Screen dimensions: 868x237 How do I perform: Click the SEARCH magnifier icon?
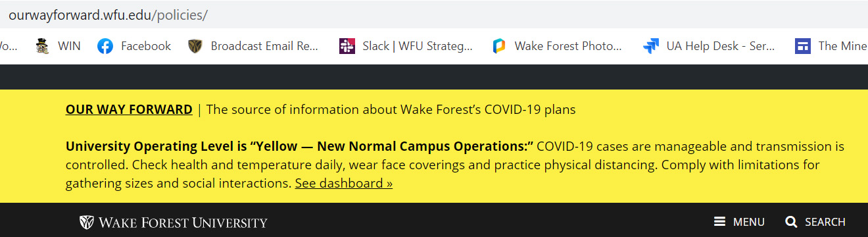click(x=791, y=222)
